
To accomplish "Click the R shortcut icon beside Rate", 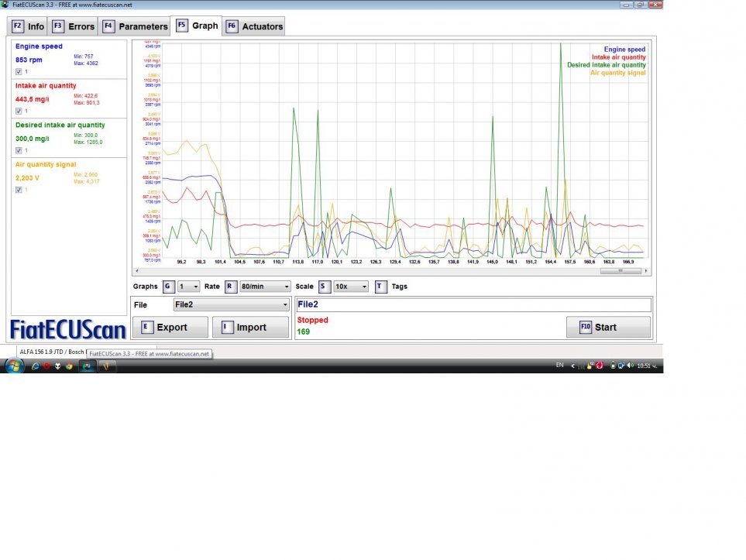I will pyautogui.click(x=230, y=287).
